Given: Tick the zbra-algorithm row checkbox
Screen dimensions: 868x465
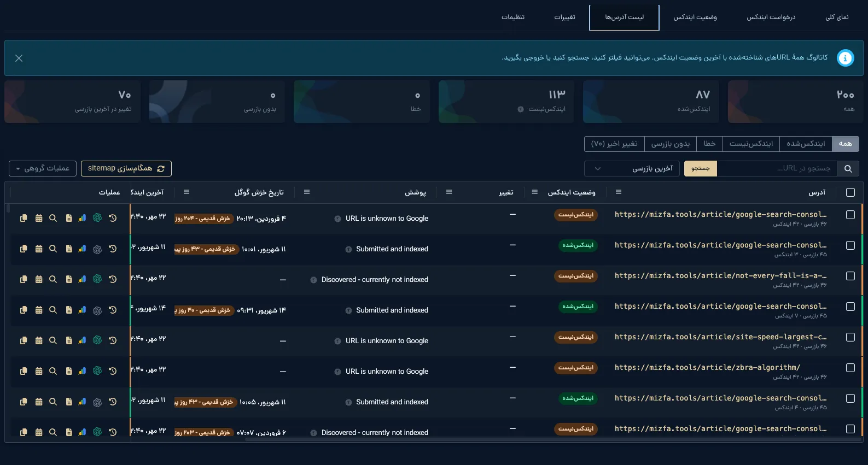Looking at the screenshot, I should [x=850, y=368].
